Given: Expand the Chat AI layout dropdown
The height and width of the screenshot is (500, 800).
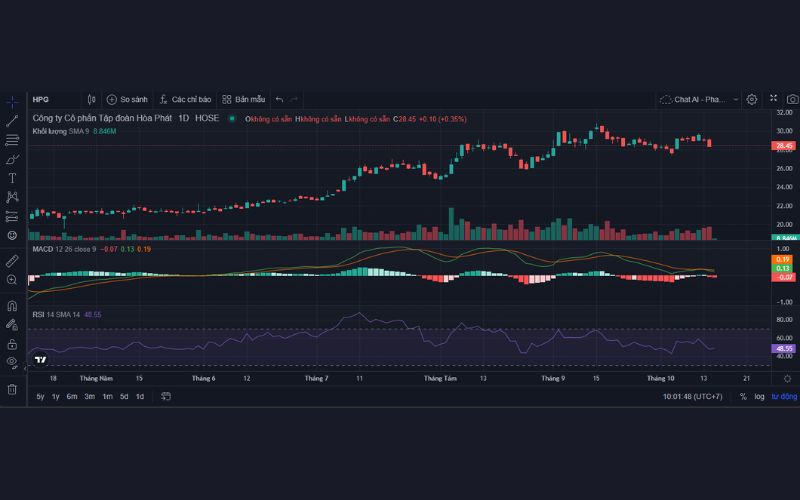Looking at the screenshot, I should click(737, 100).
